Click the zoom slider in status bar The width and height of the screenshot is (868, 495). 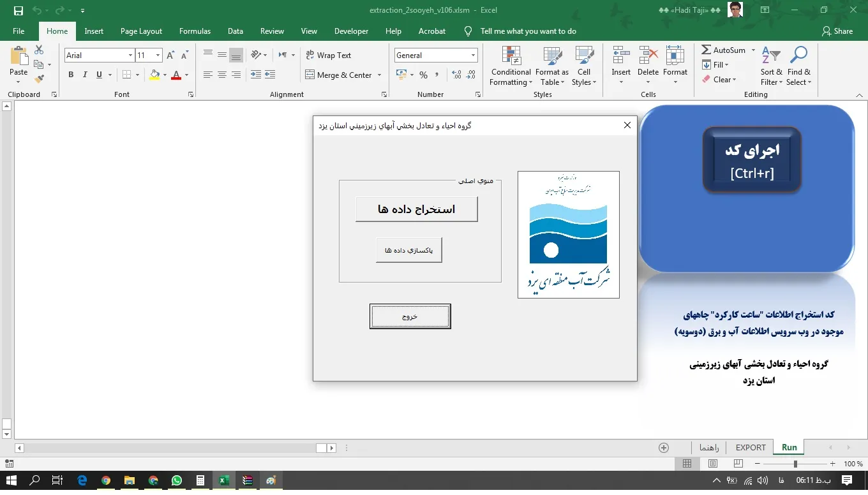(x=795, y=464)
